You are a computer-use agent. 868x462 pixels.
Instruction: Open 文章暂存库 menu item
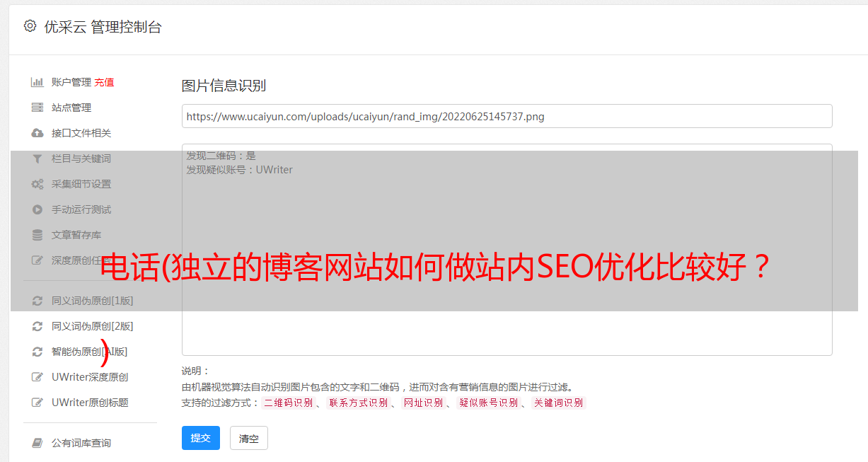click(76, 235)
